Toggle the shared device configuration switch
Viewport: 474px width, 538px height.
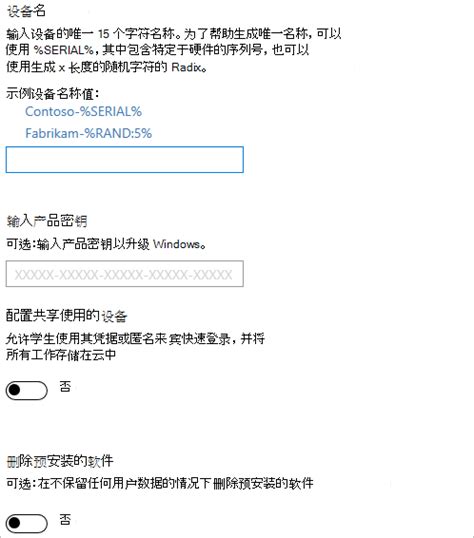coord(26,390)
